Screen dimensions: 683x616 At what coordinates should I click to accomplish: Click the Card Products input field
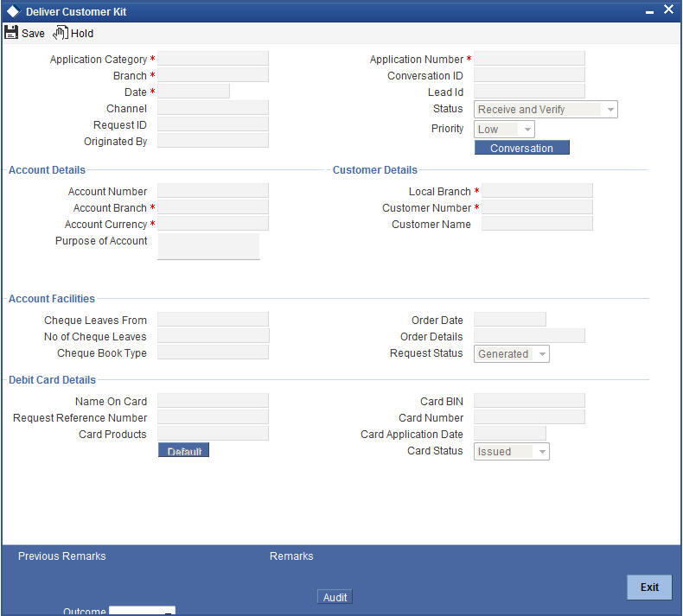pos(213,434)
